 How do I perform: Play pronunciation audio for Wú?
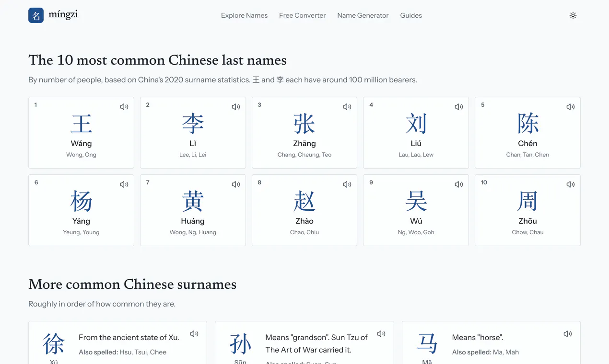click(x=459, y=184)
